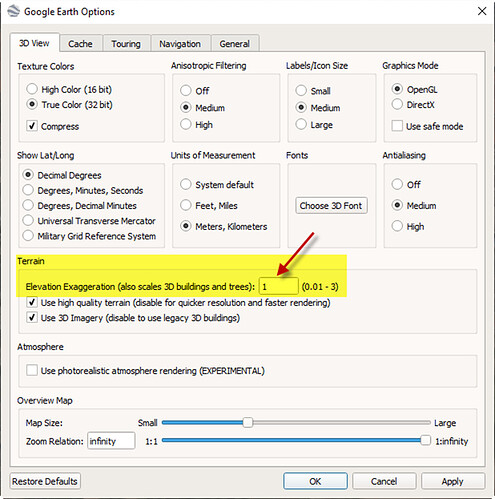Click the Choose 3D Font button
Image resolution: width=495 pixels, height=499 pixels.
pos(331,206)
